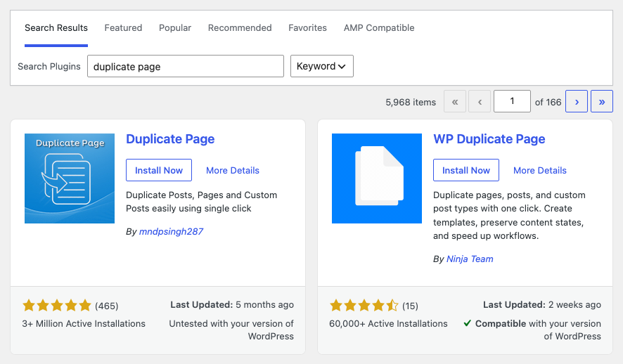This screenshot has width=623, height=364.
Task: Click the '3+ Million Active Installations' text
Action: click(84, 323)
